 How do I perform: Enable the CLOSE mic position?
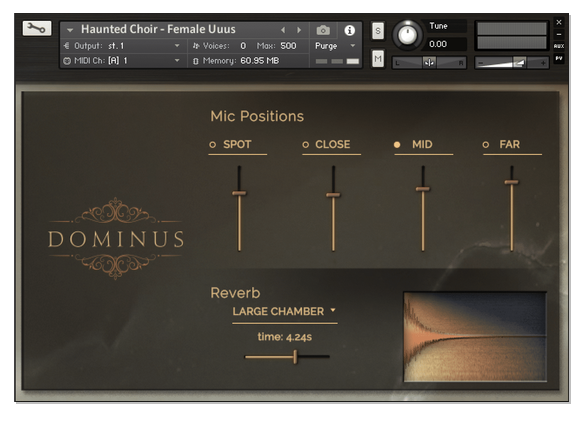(305, 145)
